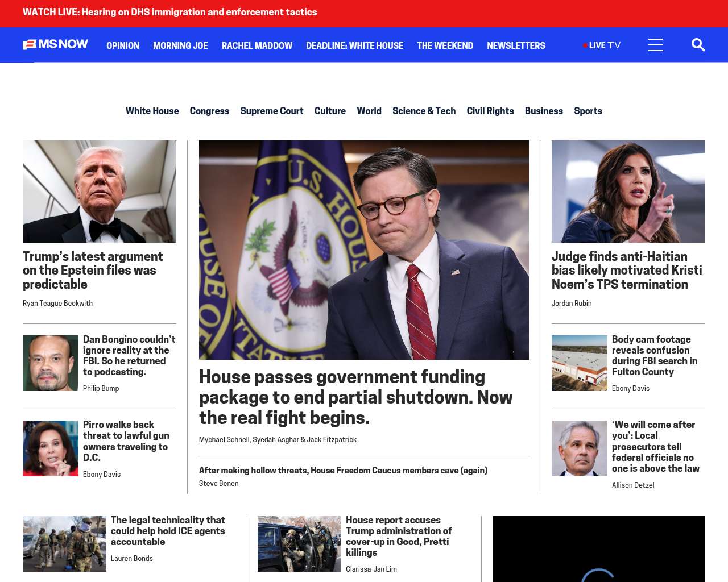Select the Morning Joe nav item
The height and width of the screenshot is (582, 728).
[180, 45]
